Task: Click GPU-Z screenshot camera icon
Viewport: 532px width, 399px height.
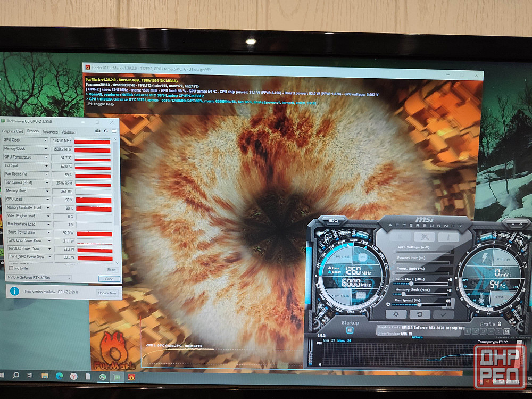Action: coord(98,131)
